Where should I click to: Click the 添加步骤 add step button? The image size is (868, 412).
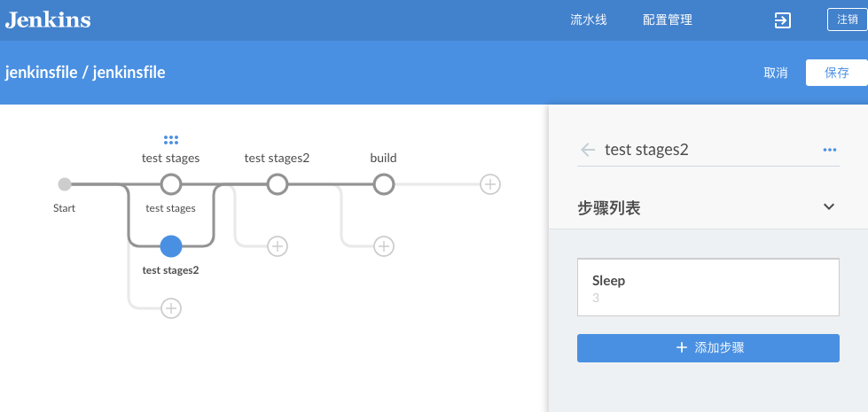pyautogui.click(x=708, y=348)
